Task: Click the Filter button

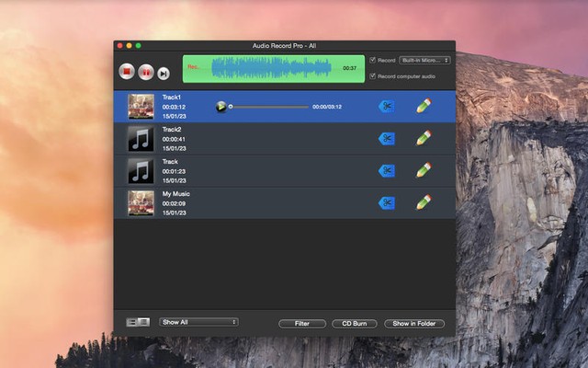Action: [x=302, y=324]
